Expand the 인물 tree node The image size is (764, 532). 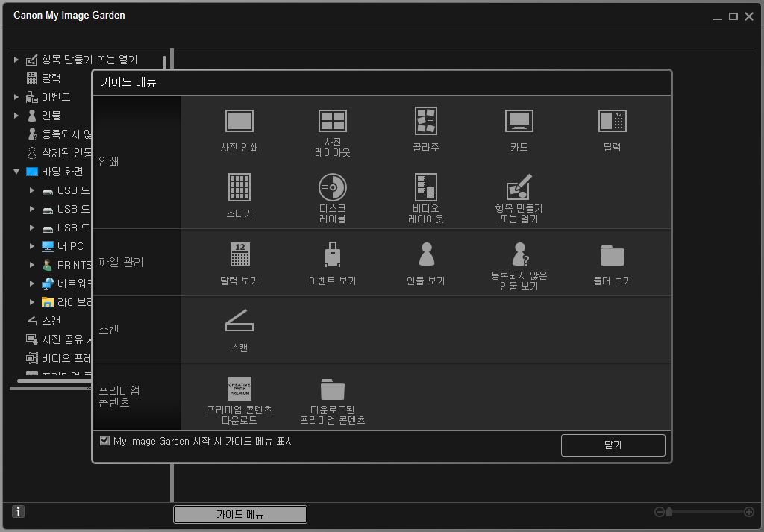click(x=16, y=116)
